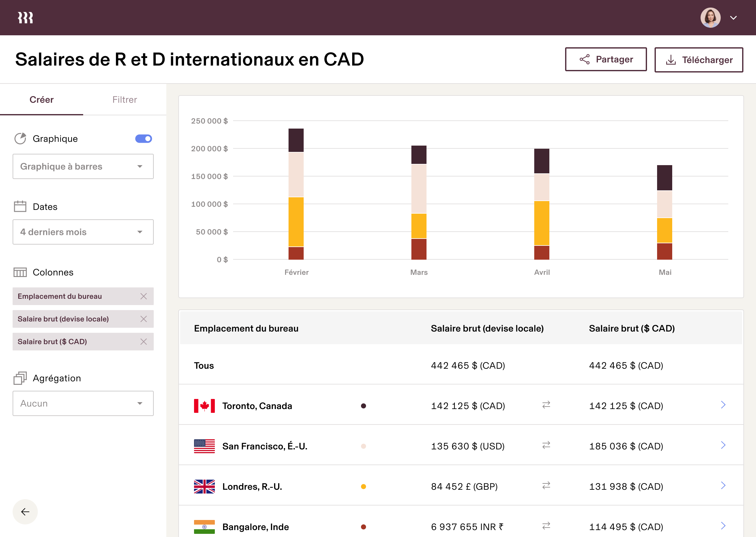Select the Créer tab

[42, 100]
